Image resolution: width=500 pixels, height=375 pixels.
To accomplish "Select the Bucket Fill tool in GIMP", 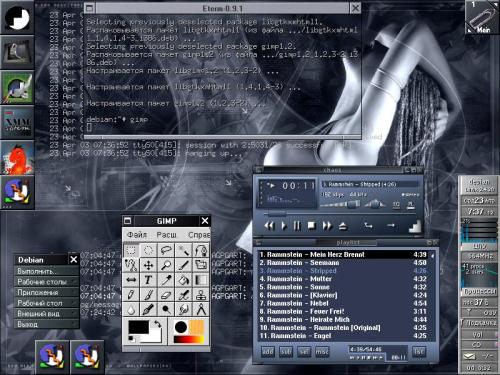I will pyautogui.click(x=183, y=280).
